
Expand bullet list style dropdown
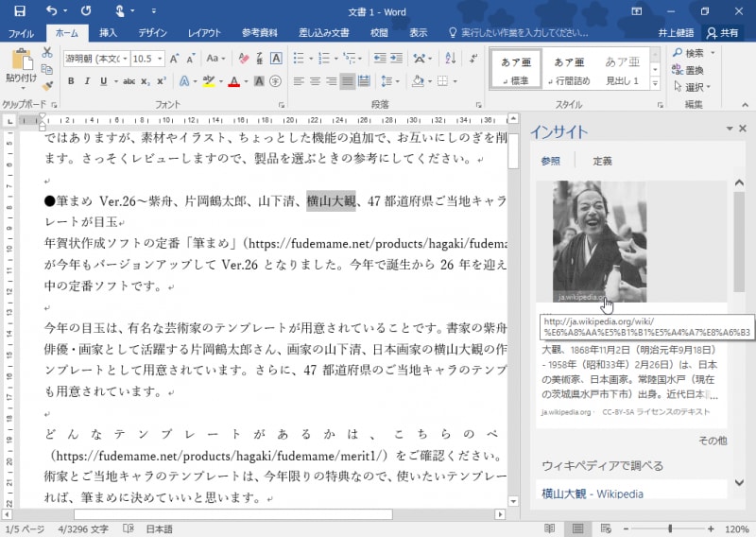pos(311,59)
